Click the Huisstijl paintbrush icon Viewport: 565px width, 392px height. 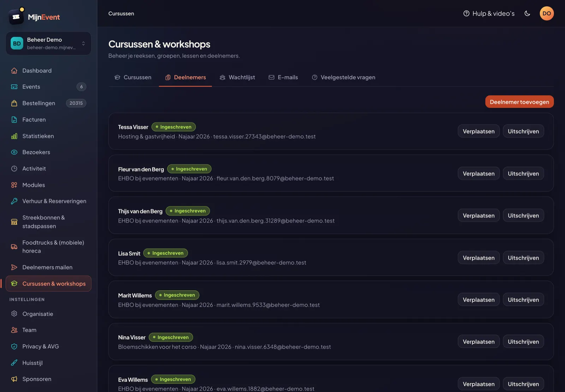coord(14,363)
